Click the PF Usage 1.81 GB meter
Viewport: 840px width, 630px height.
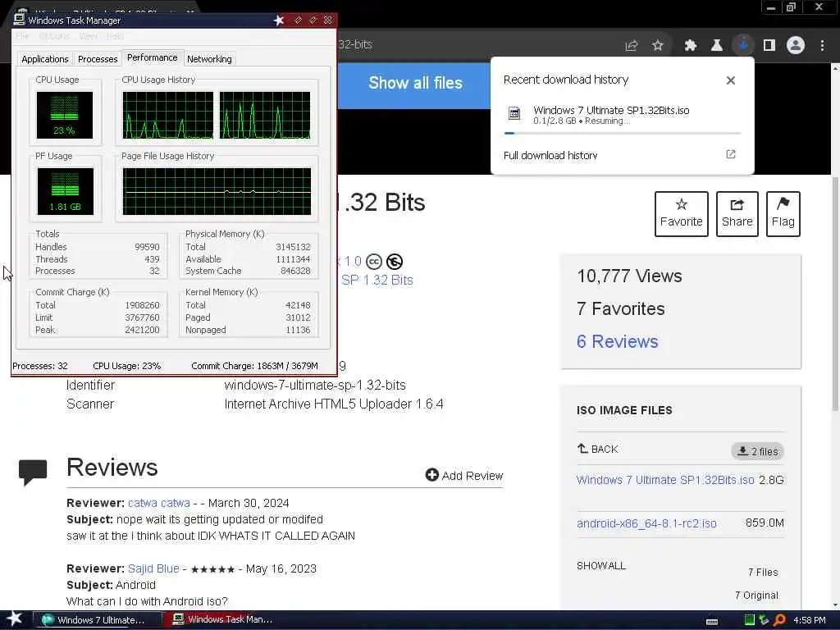tap(66, 191)
